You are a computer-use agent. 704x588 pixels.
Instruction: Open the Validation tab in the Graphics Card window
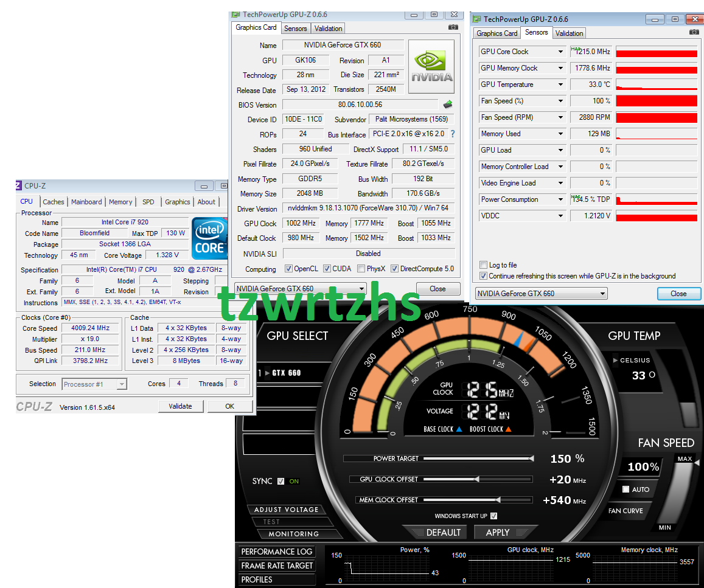[329, 29]
